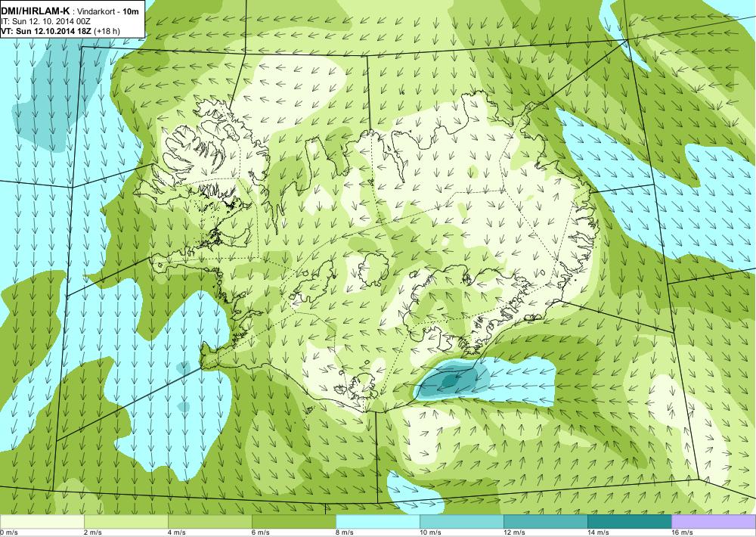Click the 'IT: Sun 12. 10. 2014 00Z' line
756x537 pixels.
46,22
